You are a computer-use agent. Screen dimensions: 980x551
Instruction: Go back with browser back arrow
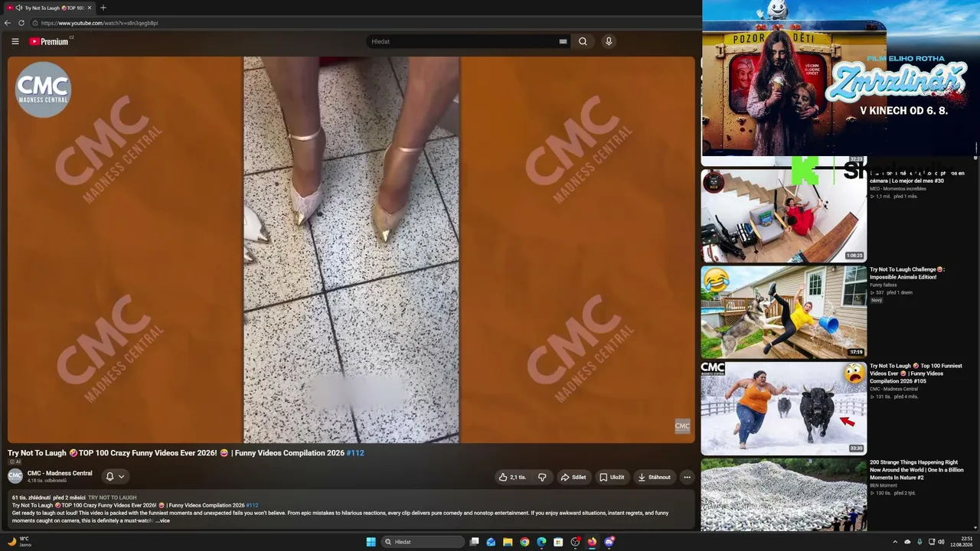click(8, 23)
